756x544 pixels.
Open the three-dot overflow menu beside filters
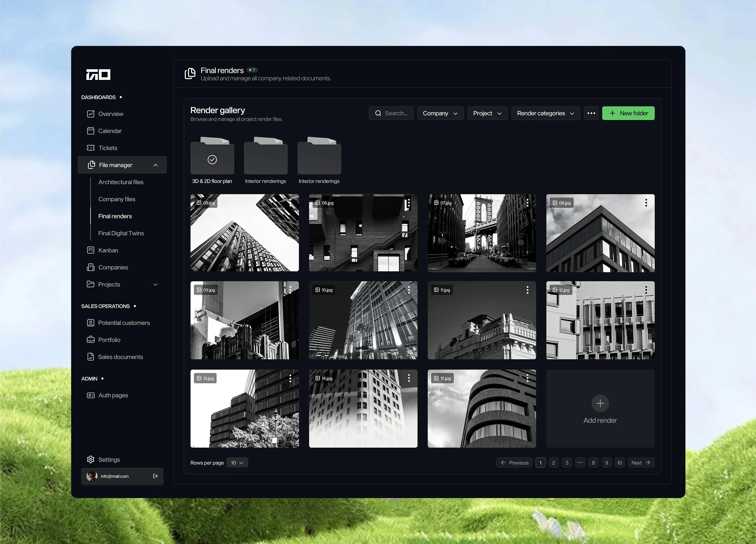(591, 113)
